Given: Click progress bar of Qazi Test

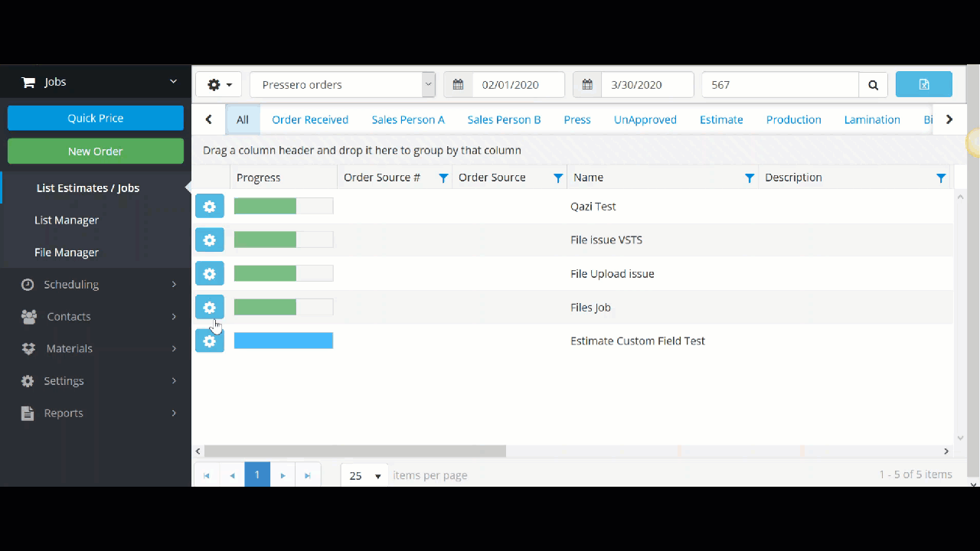Looking at the screenshot, I should pyautogui.click(x=283, y=206).
